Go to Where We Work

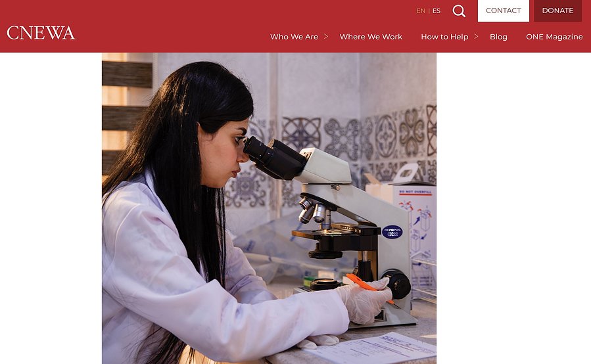[371, 37]
